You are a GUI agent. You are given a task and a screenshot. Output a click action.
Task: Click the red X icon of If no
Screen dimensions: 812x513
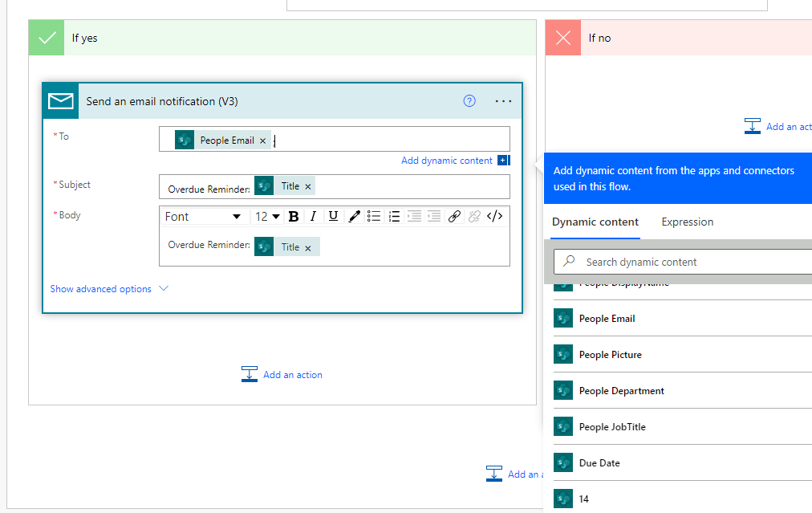(563, 38)
